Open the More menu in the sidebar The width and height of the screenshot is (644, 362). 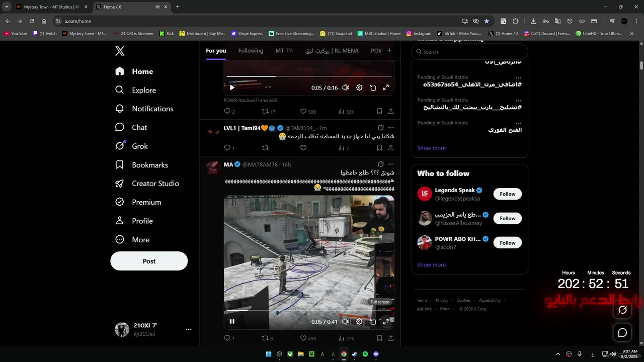[x=132, y=240]
